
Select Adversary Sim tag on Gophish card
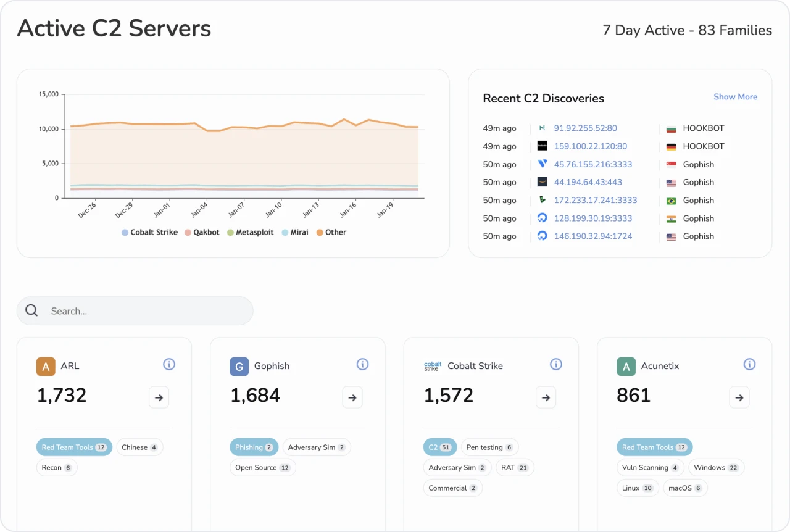(317, 447)
